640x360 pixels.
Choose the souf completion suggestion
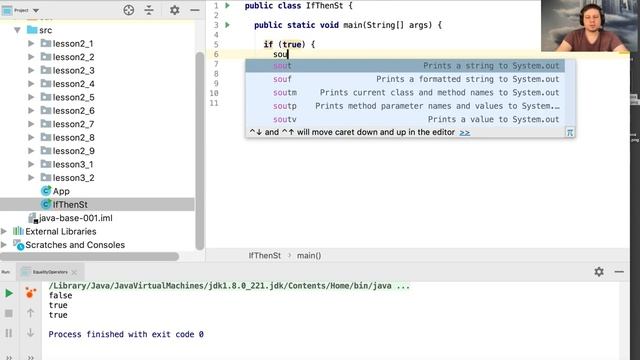pyautogui.click(x=405, y=79)
